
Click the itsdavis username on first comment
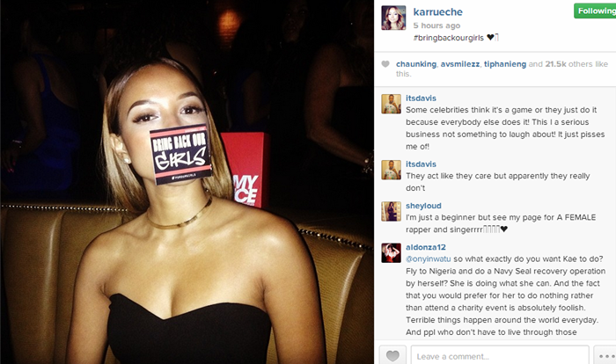point(421,98)
